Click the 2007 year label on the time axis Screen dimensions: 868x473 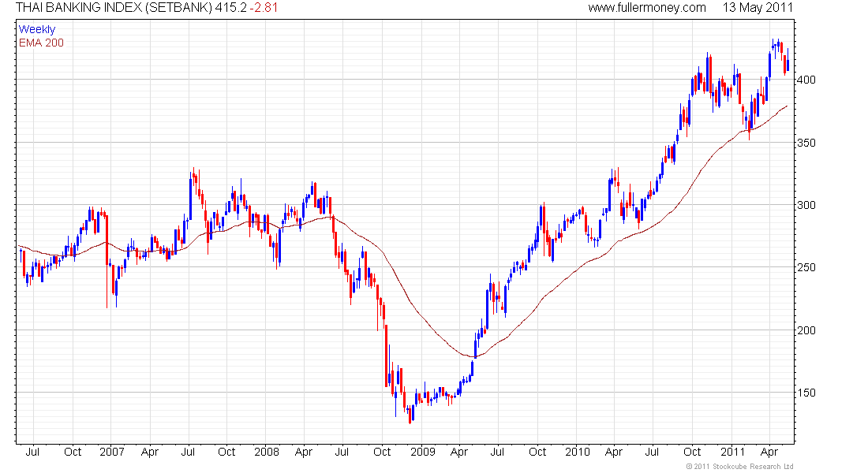point(112,452)
